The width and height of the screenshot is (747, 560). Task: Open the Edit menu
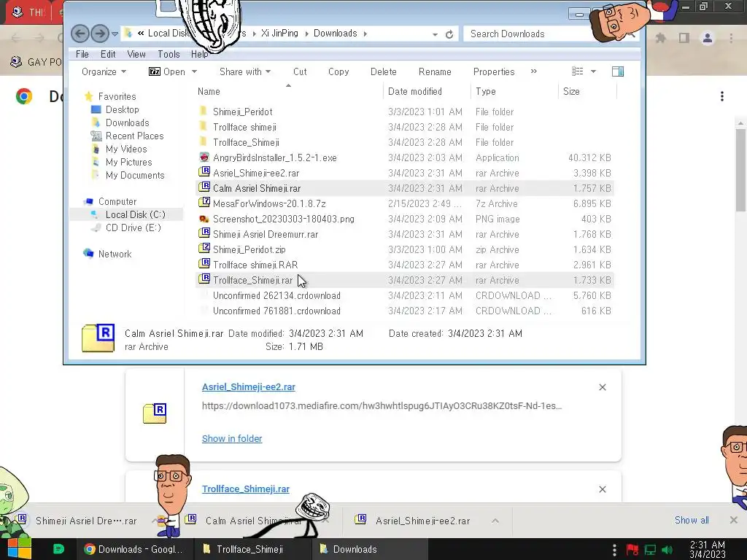pyautogui.click(x=108, y=54)
